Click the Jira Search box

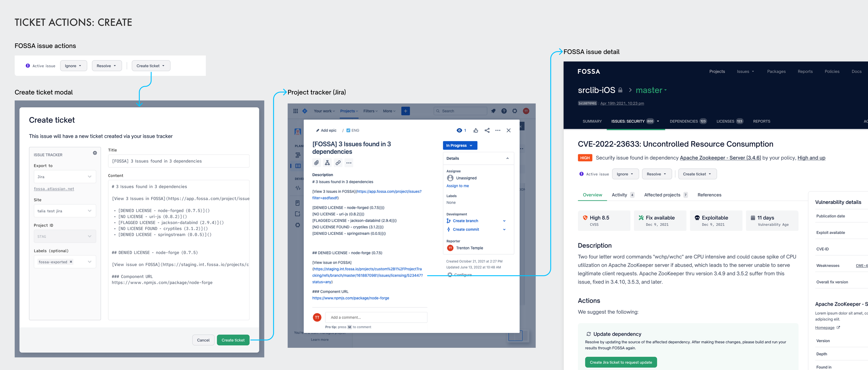coord(460,111)
